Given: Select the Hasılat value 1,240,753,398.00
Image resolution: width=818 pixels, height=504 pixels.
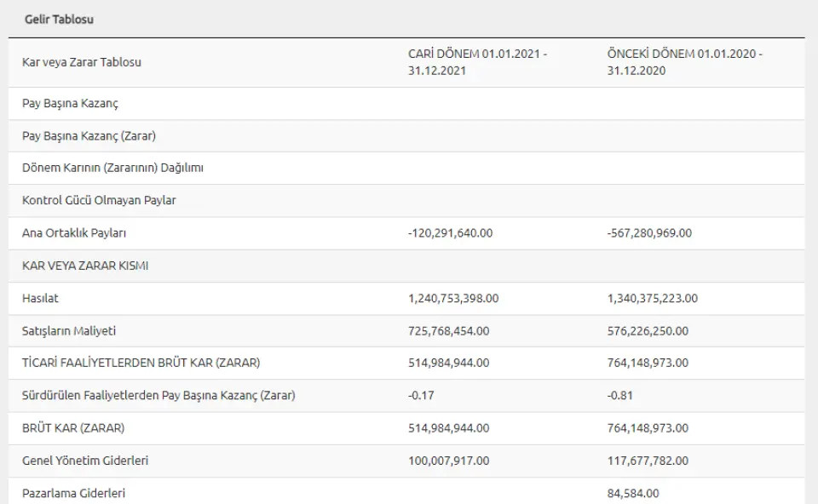Looking at the screenshot, I should [x=453, y=298].
